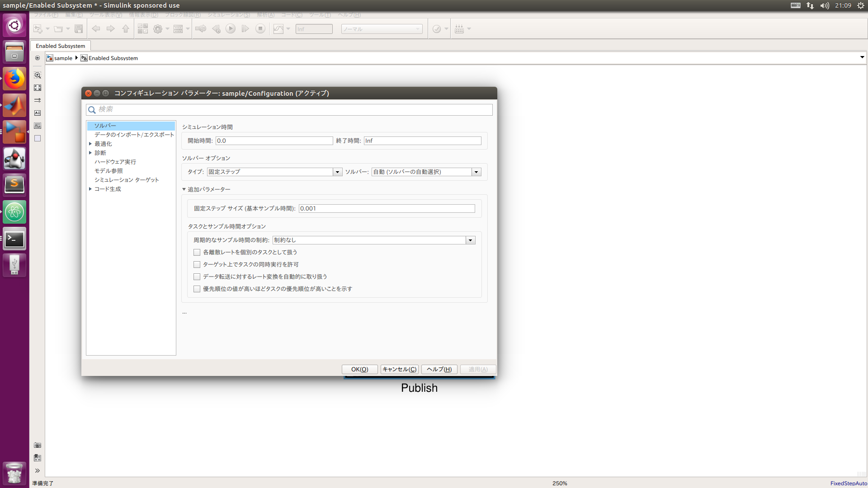Open Firefox from the Ubuntu dock
The width and height of the screenshot is (868, 488).
(14, 78)
